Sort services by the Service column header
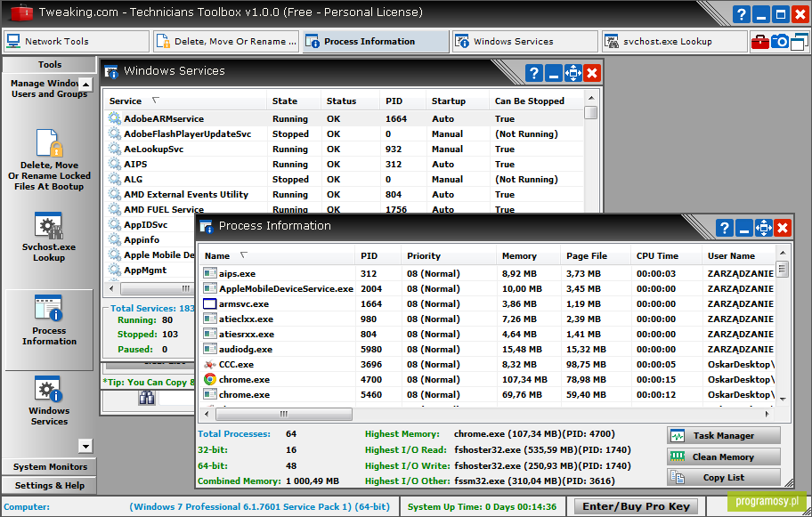The image size is (812, 517). [185, 101]
